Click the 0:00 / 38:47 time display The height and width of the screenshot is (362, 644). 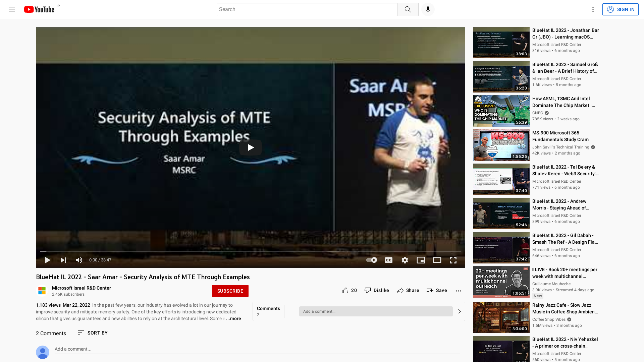[x=100, y=260]
